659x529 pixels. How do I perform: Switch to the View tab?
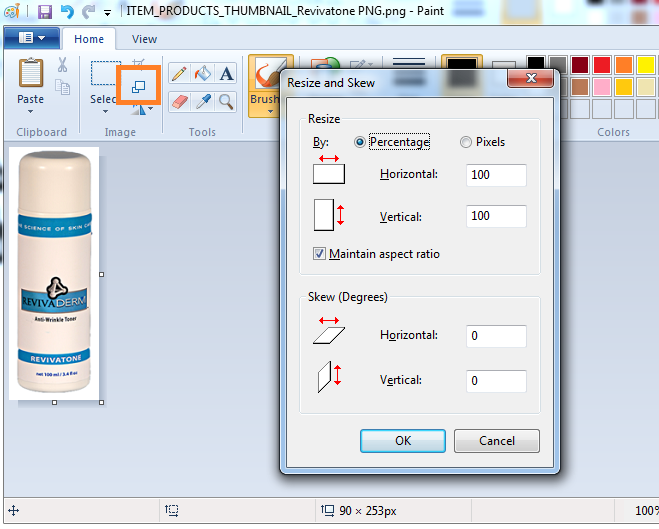(x=144, y=39)
